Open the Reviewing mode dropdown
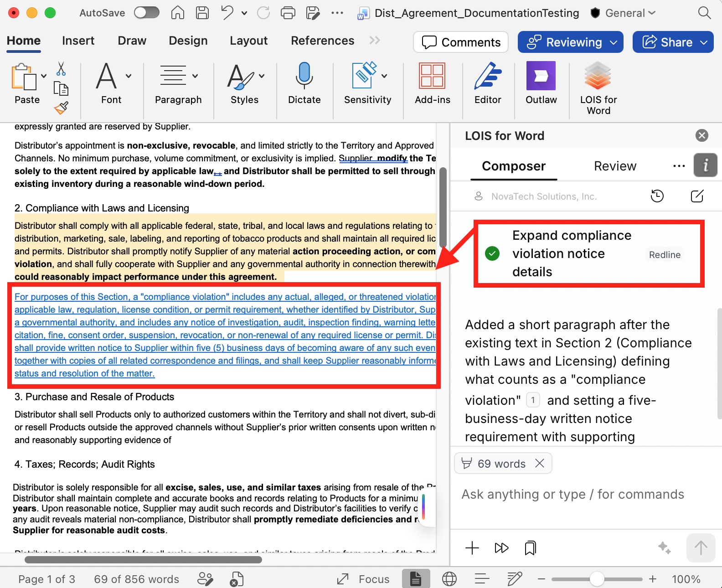Image resolution: width=722 pixels, height=588 pixels. point(570,42)
